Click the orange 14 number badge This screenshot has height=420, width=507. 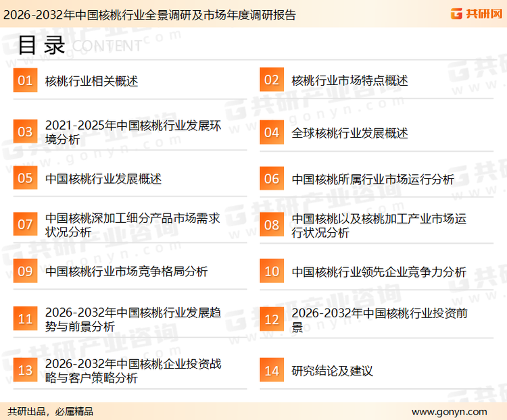click(x=272, y=370)
